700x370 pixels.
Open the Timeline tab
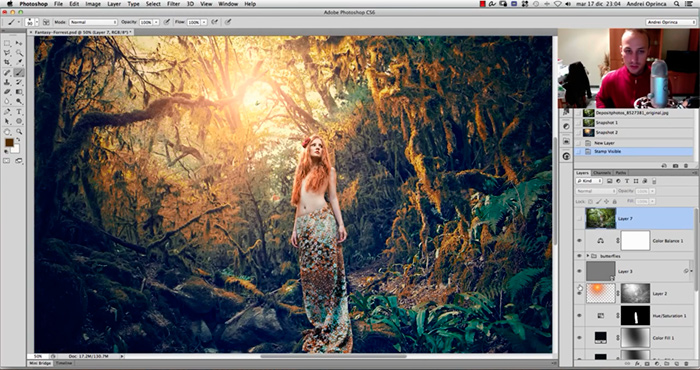64,363
